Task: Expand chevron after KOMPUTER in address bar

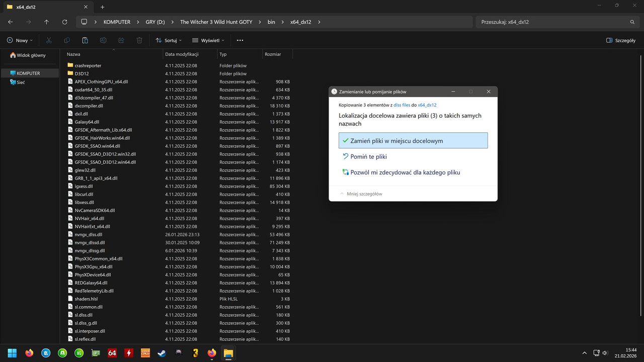Action: [137, 22]
